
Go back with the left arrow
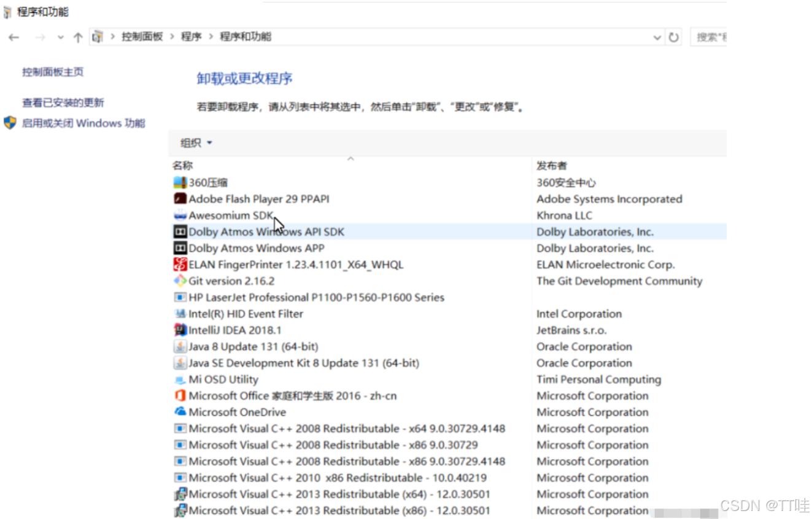[x=14, y=37]
